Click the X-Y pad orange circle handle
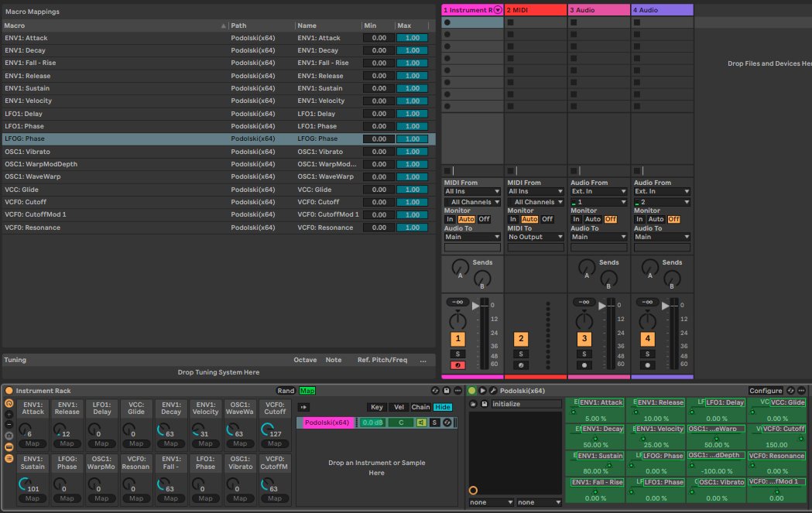Screen dimensions: 812x513 (x=473, y=491)
